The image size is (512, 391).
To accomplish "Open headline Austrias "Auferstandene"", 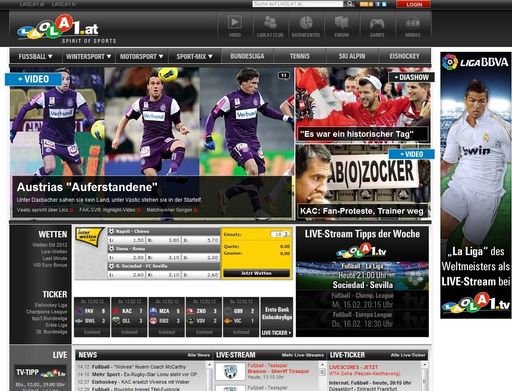I will [x=87, y=187].
